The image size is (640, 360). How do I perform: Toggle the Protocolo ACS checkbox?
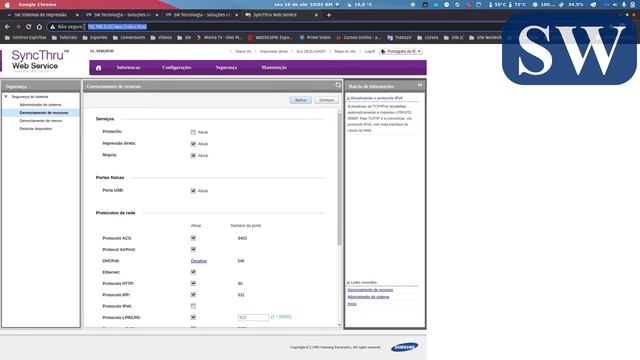(x=193, y=238)
